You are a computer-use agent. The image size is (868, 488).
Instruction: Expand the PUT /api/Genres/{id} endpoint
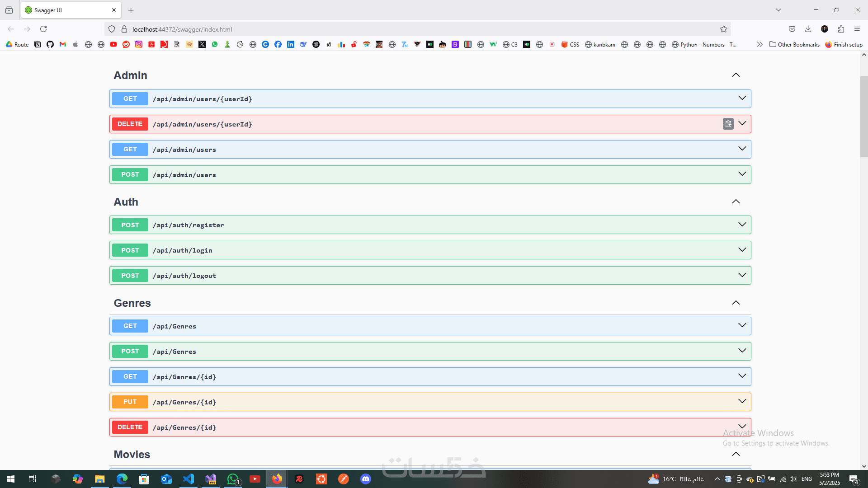coord(742,401)
